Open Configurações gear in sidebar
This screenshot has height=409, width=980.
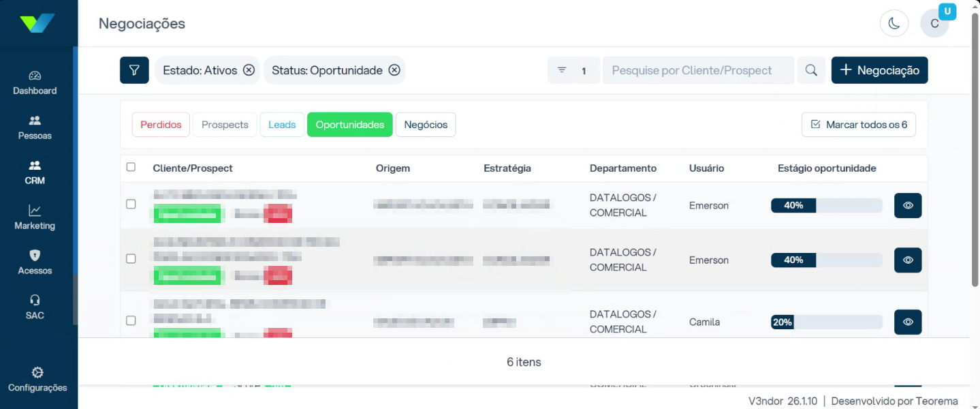[37, 380]
